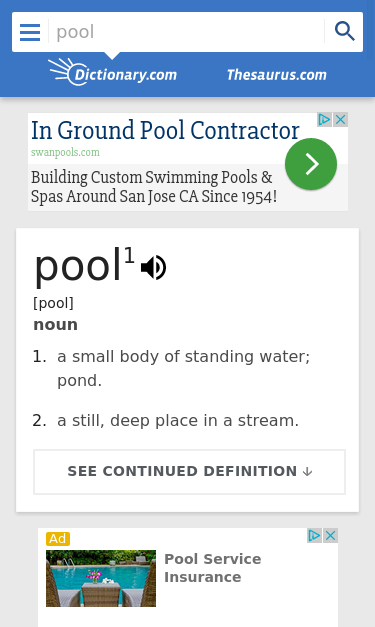Open AdChoices icon on top banner ad
Screen dimensions: 375x627
pos(324,120)
